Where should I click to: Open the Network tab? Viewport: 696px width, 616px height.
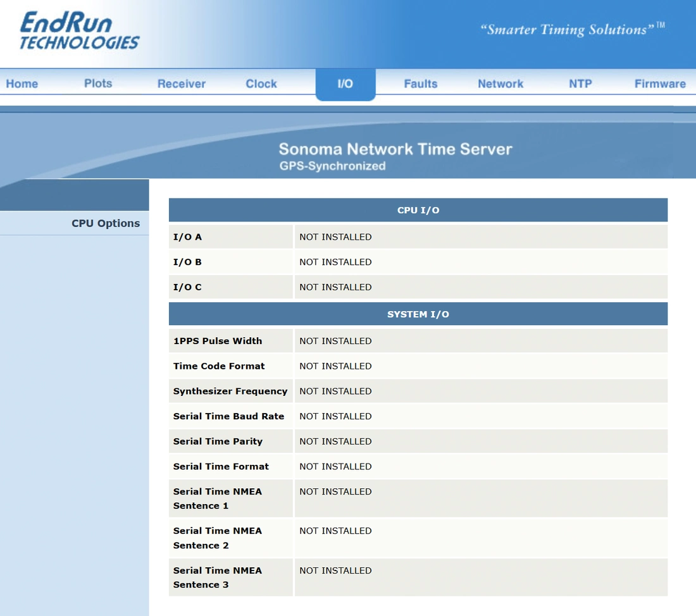click(500, 83)
